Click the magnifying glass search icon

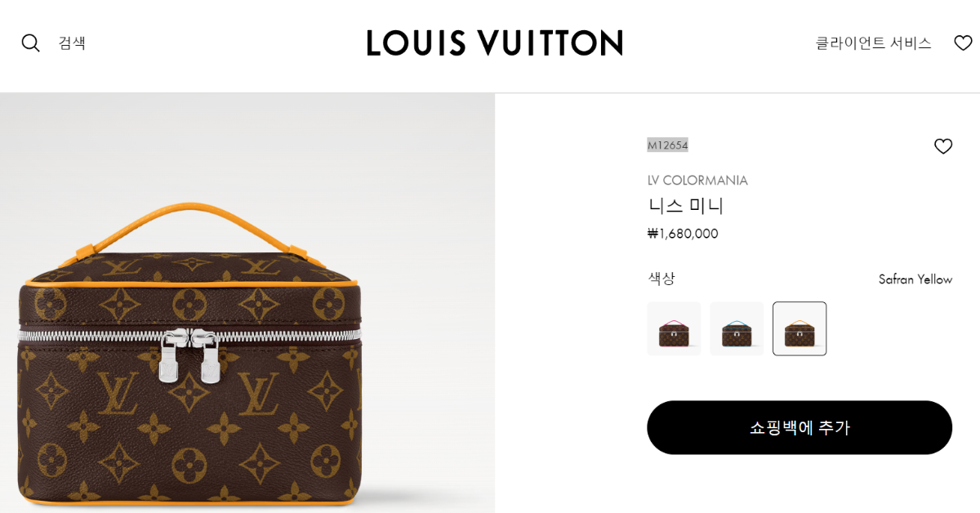coord(30,43)
